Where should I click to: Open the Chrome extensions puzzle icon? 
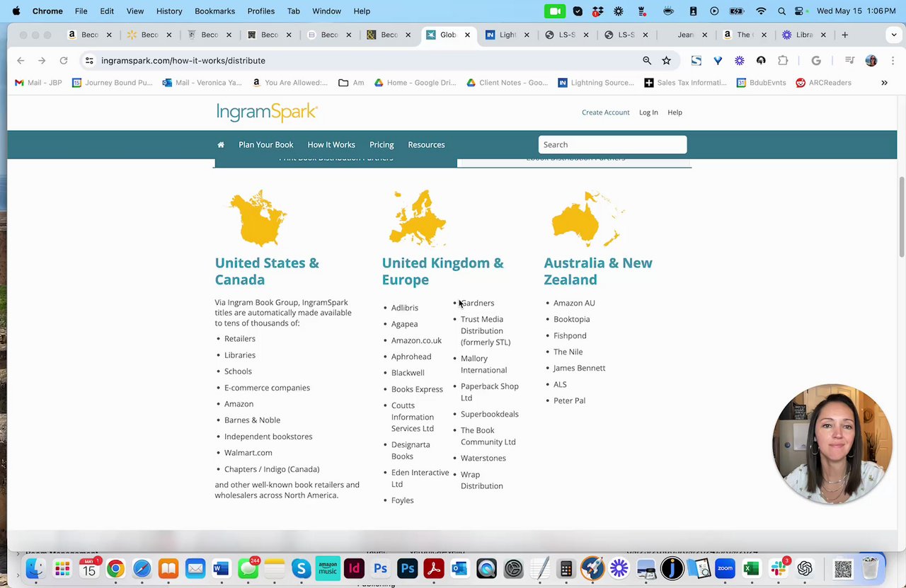point(783,61)
